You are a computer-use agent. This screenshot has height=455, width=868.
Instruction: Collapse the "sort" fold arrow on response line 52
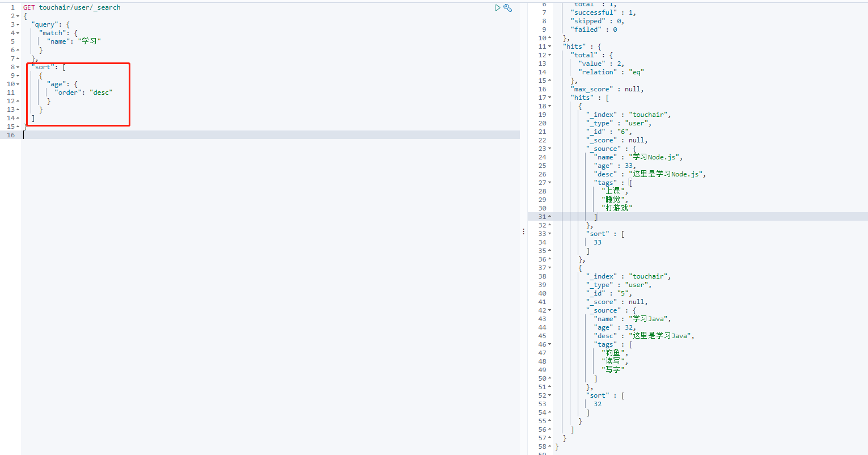(x=549, y=395)
